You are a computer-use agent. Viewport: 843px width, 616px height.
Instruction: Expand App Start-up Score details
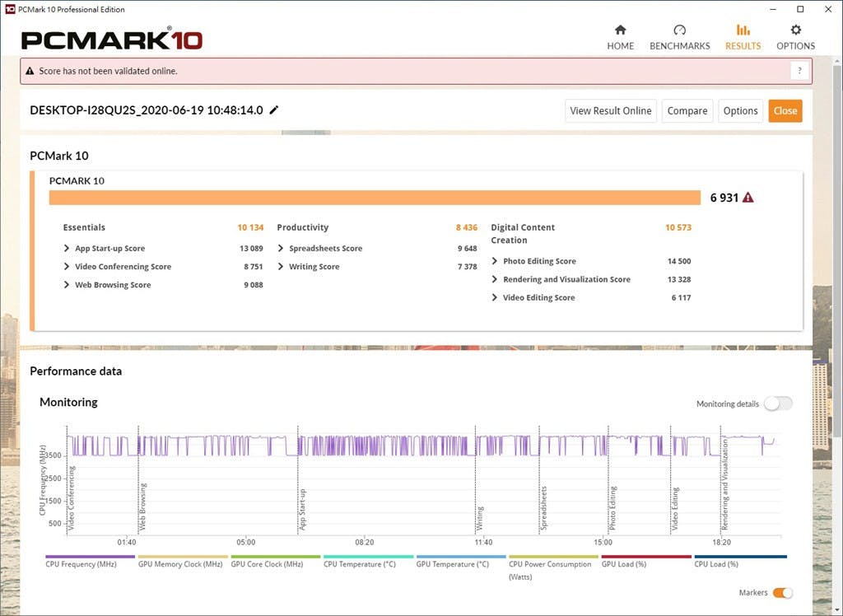point(66,248)
